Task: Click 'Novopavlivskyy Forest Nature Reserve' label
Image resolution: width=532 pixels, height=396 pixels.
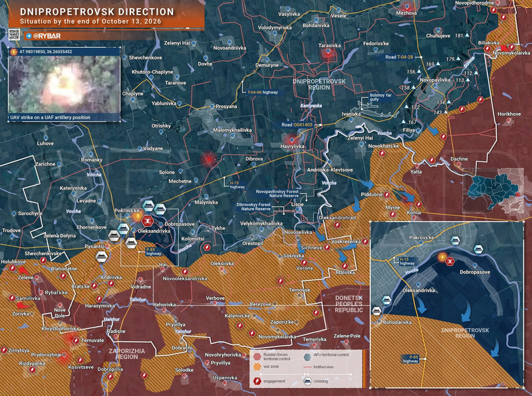Action: tap(277, 193)
